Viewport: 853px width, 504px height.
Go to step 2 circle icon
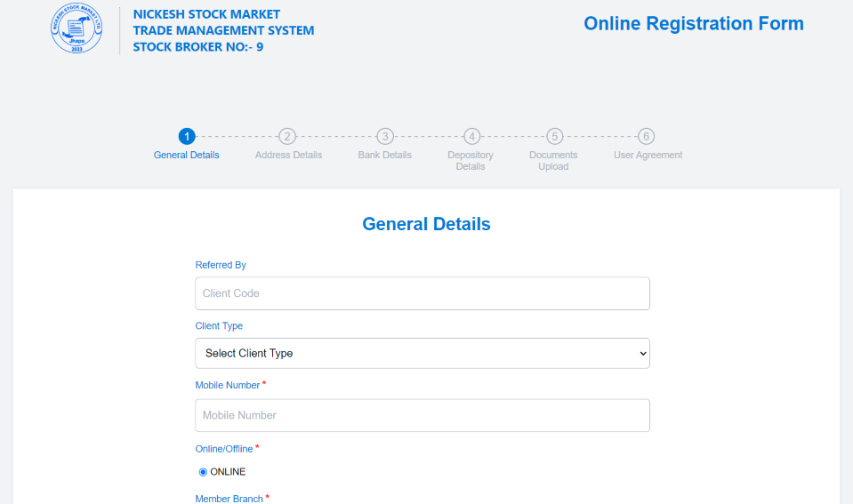click(x=287, y=136)
